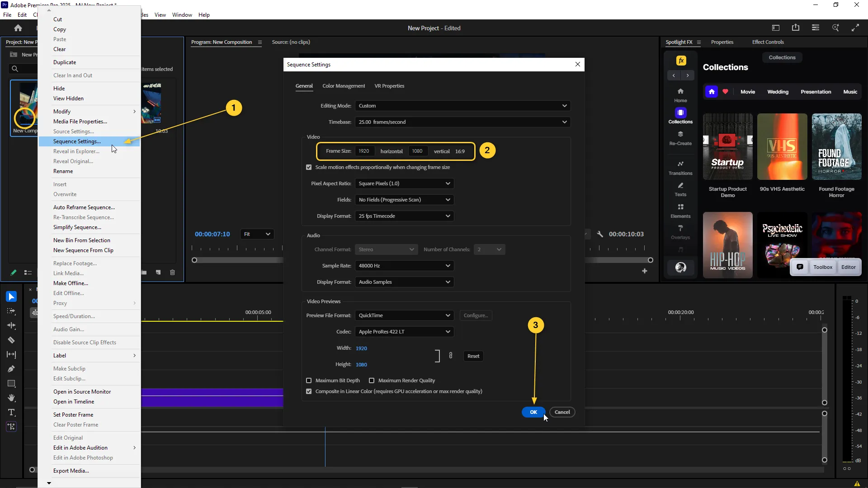Image resolution: width=868 pixels, height=488 pixels.
Task: Choose Sequence Settings from context menu
Action: tap(77, 141)
